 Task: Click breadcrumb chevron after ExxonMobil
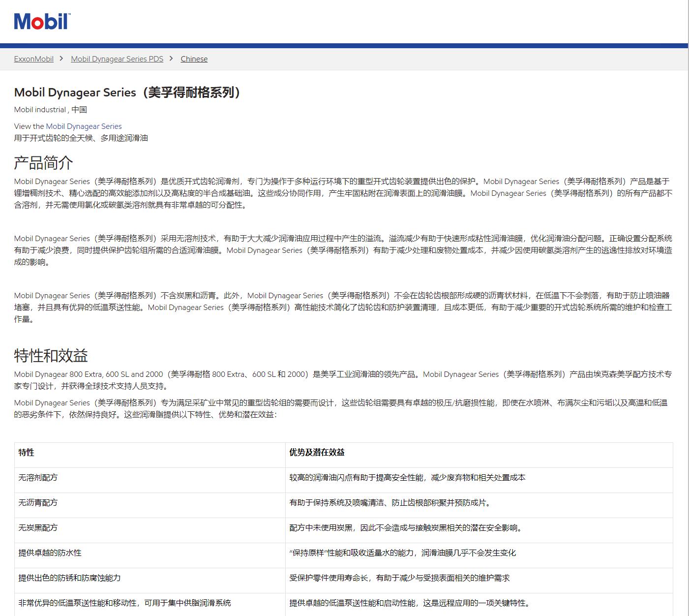[x=61, y=58]
